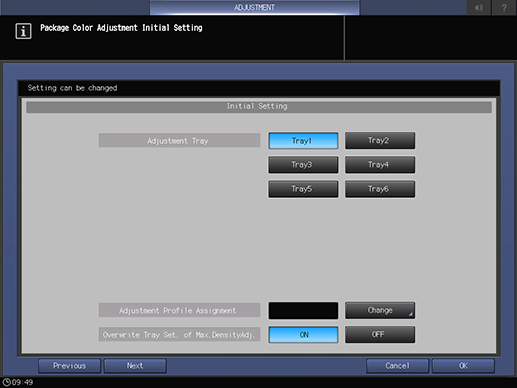Select Tray3 as adjustment tray
This screenshot has width=517, height=388.
click(x=303, y=165)
